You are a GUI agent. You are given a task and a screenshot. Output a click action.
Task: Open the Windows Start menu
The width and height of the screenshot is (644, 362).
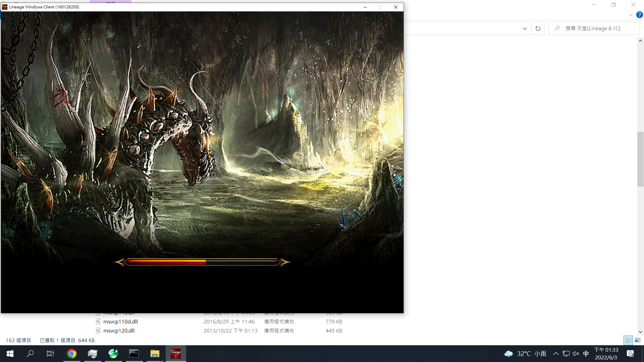pyautogui.click(x=10, y=354)
